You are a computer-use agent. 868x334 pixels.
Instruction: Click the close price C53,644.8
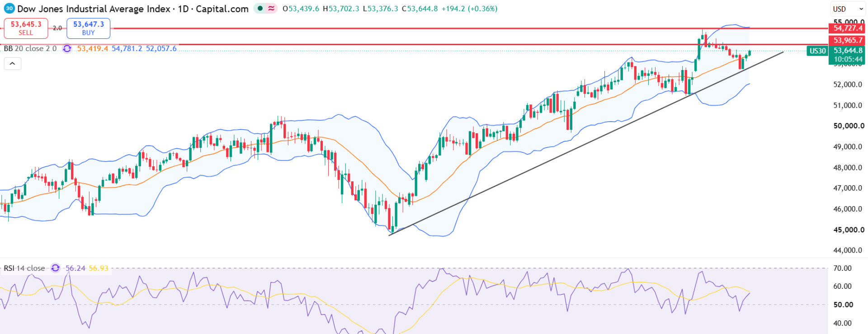420,9
